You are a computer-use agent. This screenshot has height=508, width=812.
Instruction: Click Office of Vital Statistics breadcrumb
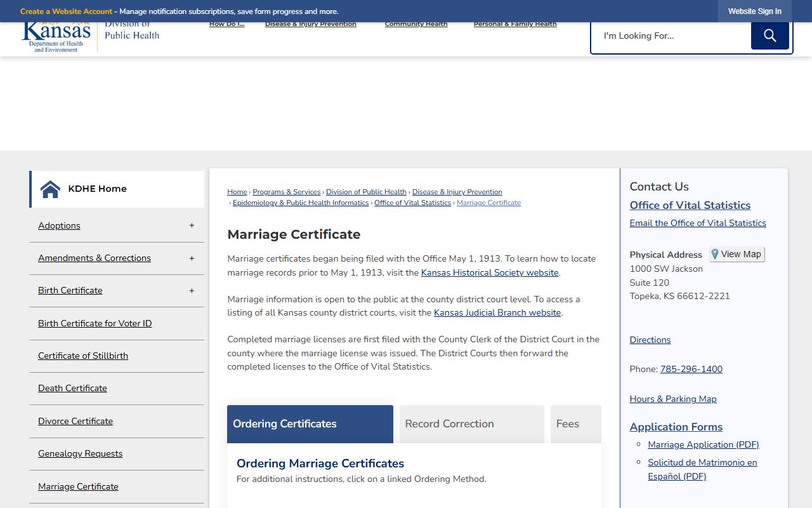click(x=412, y=203)
